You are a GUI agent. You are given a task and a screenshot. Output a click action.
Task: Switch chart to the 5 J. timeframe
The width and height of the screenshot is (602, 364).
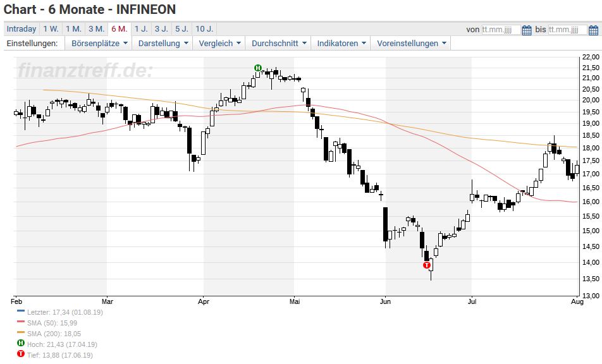point(181,29)
